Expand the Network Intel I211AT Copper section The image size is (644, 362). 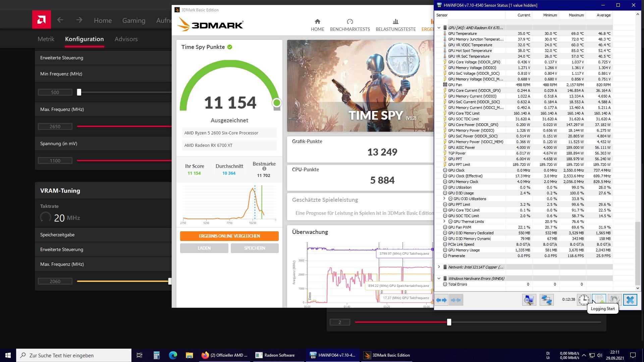pyautogui.click(x=439, y=267)
